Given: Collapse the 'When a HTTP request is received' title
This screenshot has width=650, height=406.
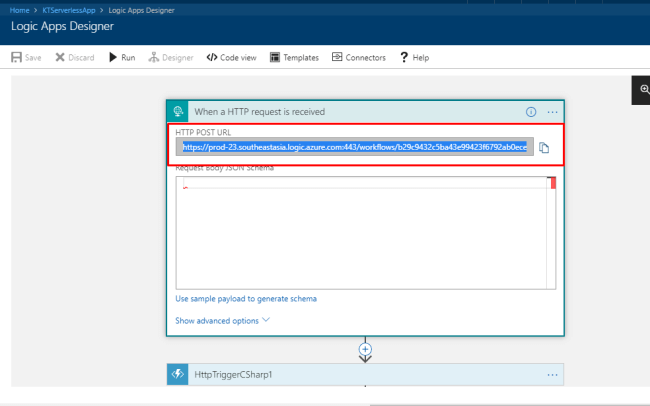Looking at the screenshot, I should tap(260, 112).
